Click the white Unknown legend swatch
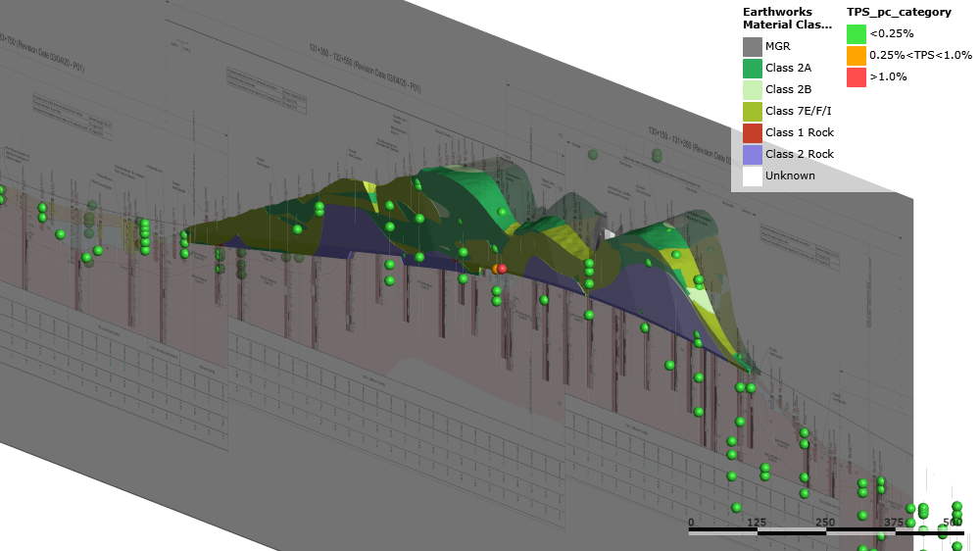980x551 pixels. coord(753,175)
